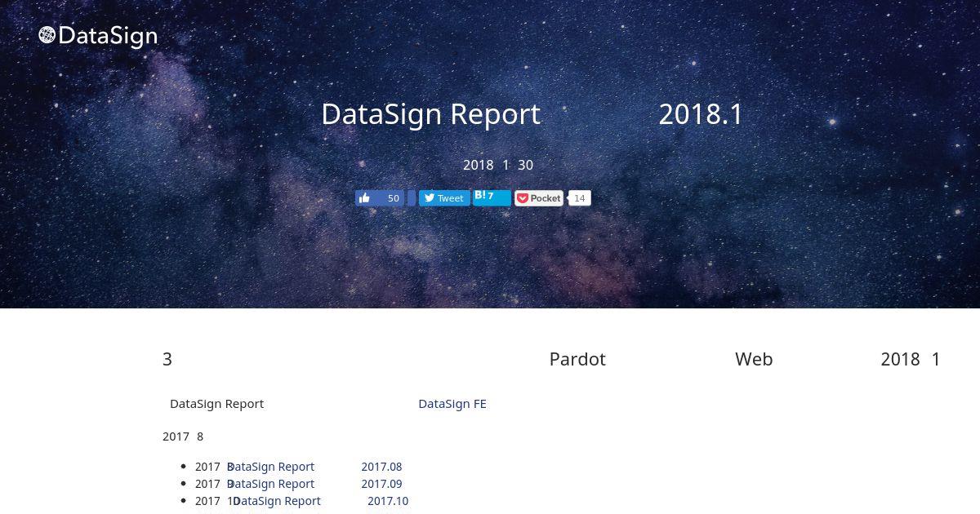Open the DataSign logo in the header
Image resolution: width=980 pixels, height=514 pixels.
click(x=98, y=36)
